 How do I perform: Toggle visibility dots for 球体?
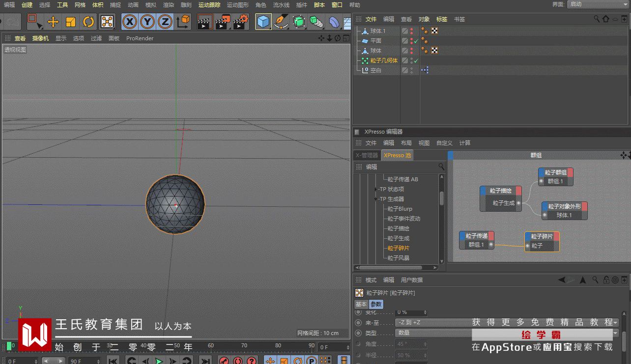(x=411, y=51)
